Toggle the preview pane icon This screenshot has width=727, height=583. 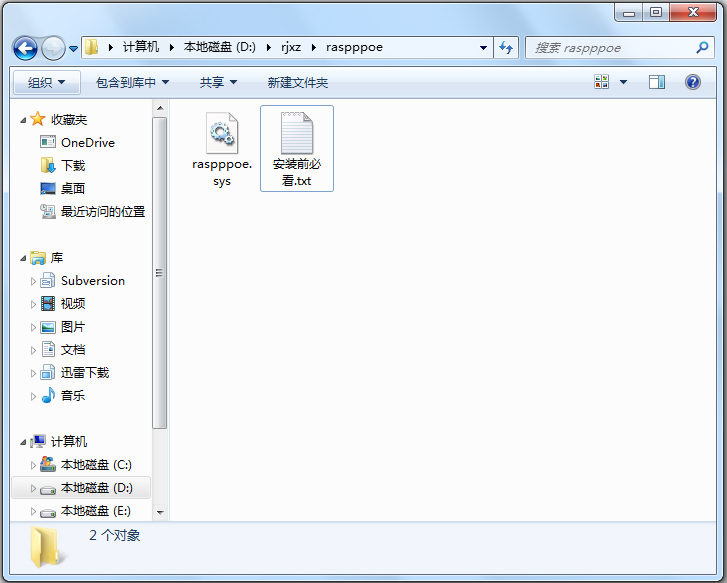tap(657, 82)
